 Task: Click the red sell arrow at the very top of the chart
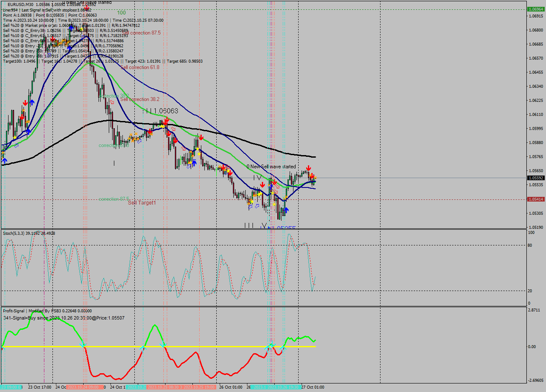[x=87, y=6]
